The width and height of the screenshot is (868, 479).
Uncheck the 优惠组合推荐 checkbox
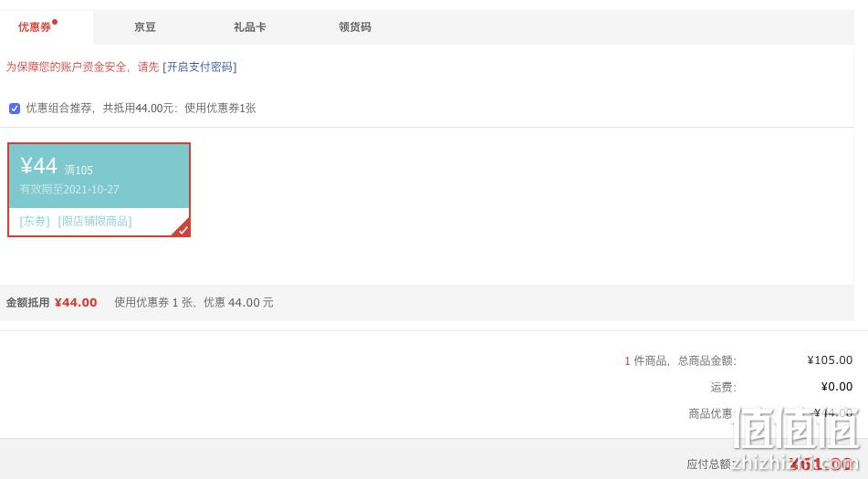pyautogui.click(x=15, y=109)
